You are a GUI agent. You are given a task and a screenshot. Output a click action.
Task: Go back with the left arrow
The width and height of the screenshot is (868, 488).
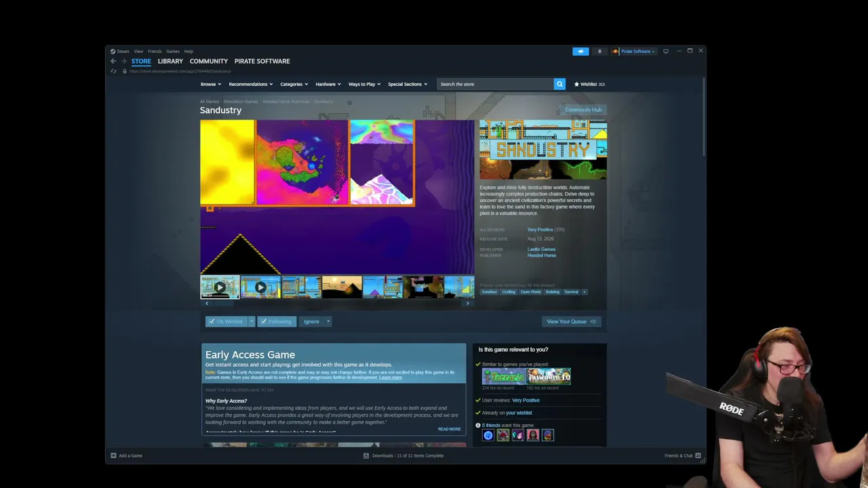(113, 61)
